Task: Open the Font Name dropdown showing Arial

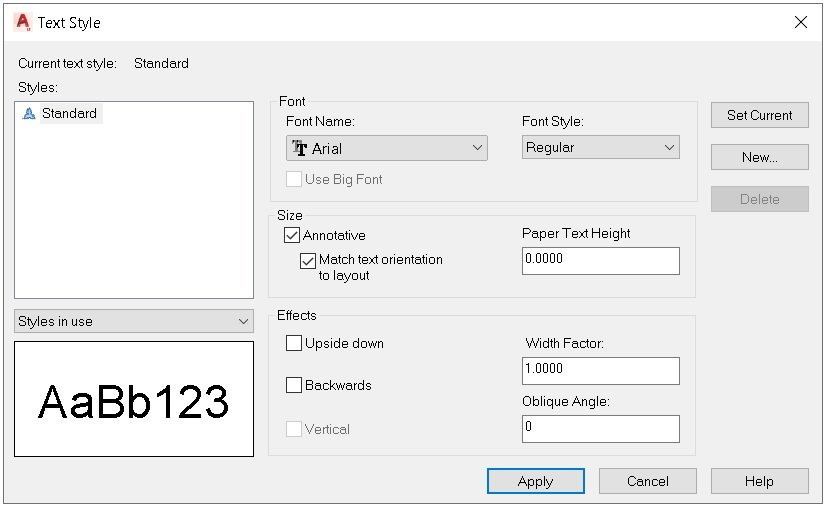Action: [387, 148]
